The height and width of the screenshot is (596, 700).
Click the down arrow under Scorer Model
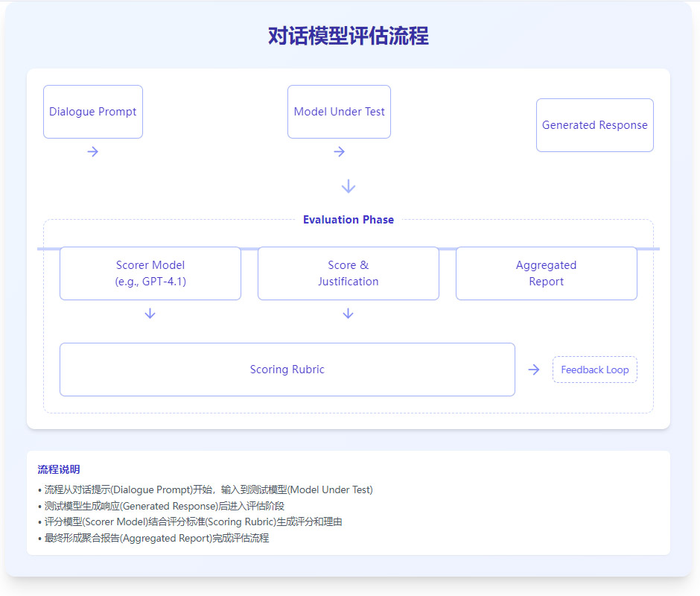[x=150, y=314]
